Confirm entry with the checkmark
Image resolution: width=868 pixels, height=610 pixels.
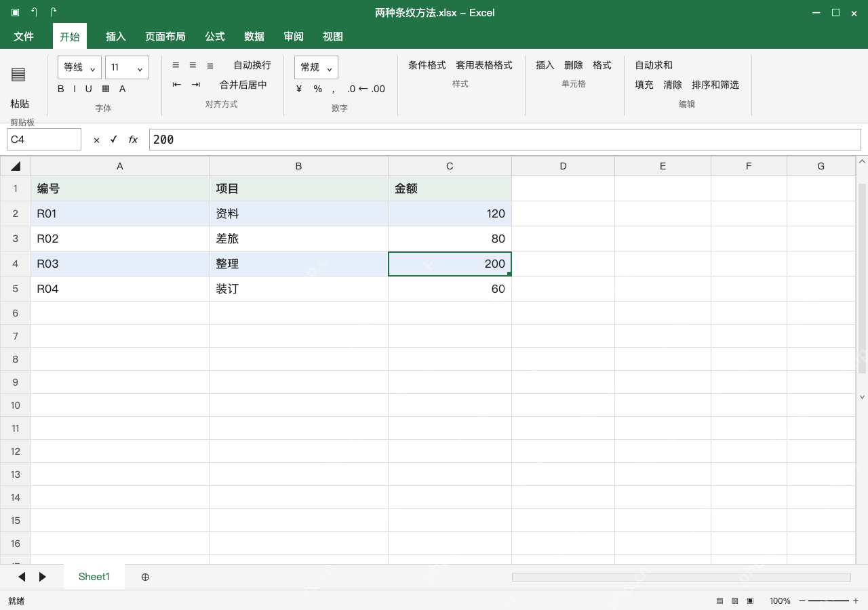click(x=114, y=140)
